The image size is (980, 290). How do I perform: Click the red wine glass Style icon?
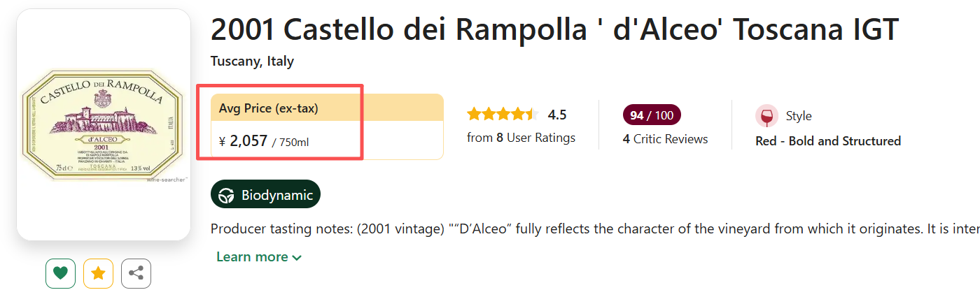tap(766, 116)
